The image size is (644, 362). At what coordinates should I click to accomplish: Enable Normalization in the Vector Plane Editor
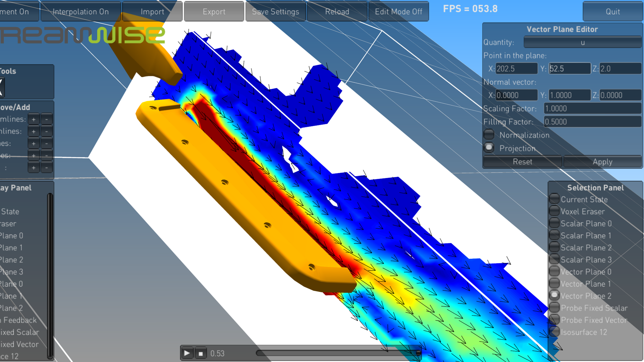click(489, 134)
